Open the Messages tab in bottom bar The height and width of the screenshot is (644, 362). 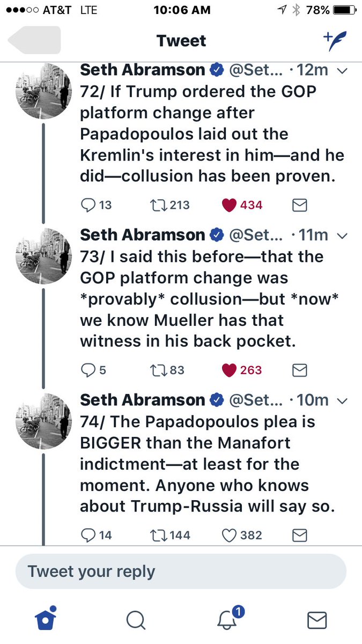tap(317, 620)
